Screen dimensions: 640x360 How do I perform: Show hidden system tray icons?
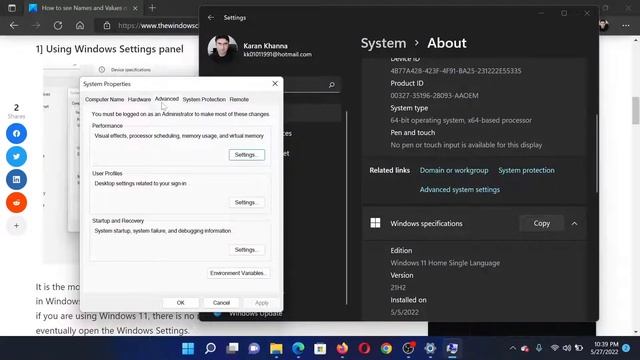pos(513,348)
